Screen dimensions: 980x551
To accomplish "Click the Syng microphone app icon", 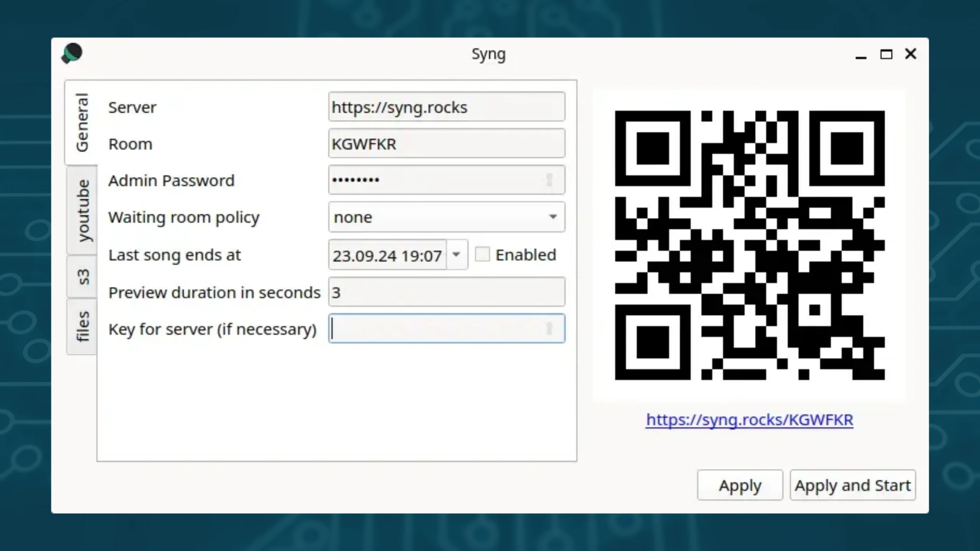I will [x=72, y=53].
